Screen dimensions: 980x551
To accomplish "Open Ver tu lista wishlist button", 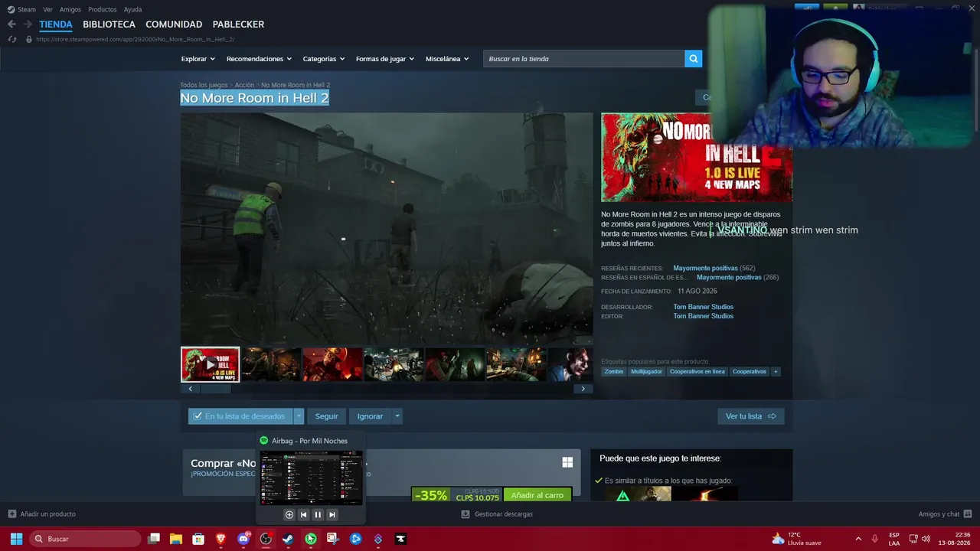I will (751, 416).
